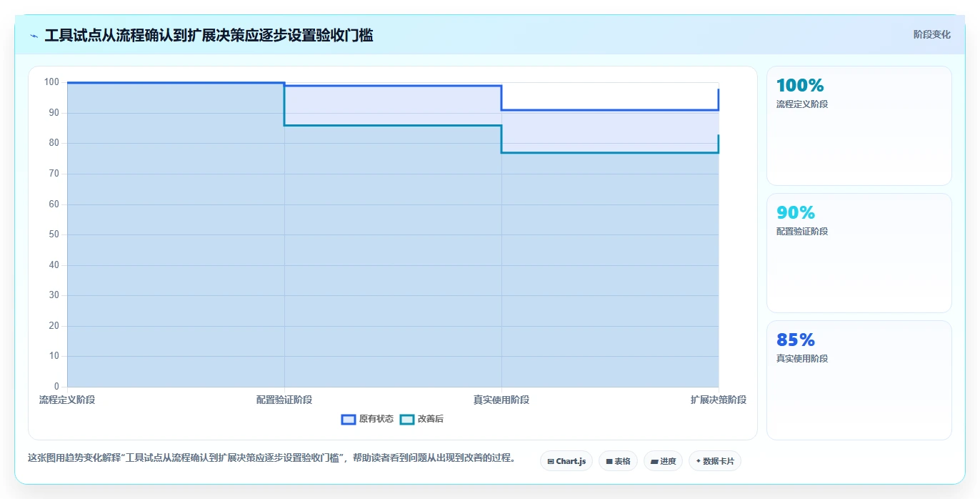Select the Chart.js tag chip
The height and width of the screenshot is (499, 980).
click(566, 461)
